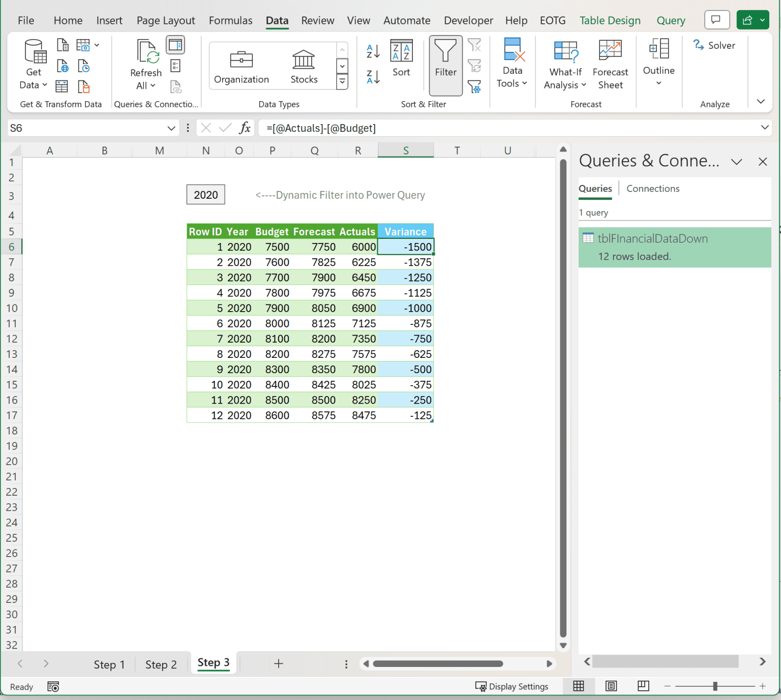Select the tblFInancialDataDown query

tap(653, 238)
